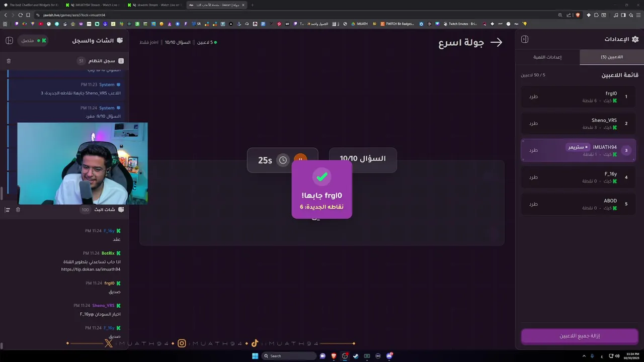Kick player F_16y with طرد
The height and width of the screenshot is (362, 644).
[533, 177]
